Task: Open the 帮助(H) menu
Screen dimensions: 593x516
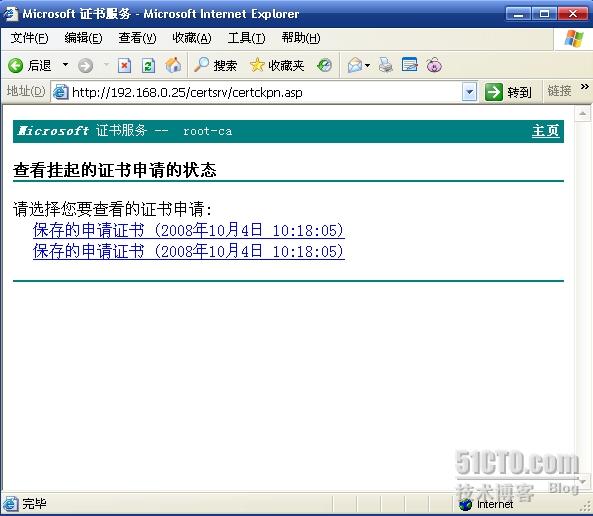Action: [301, 38]
